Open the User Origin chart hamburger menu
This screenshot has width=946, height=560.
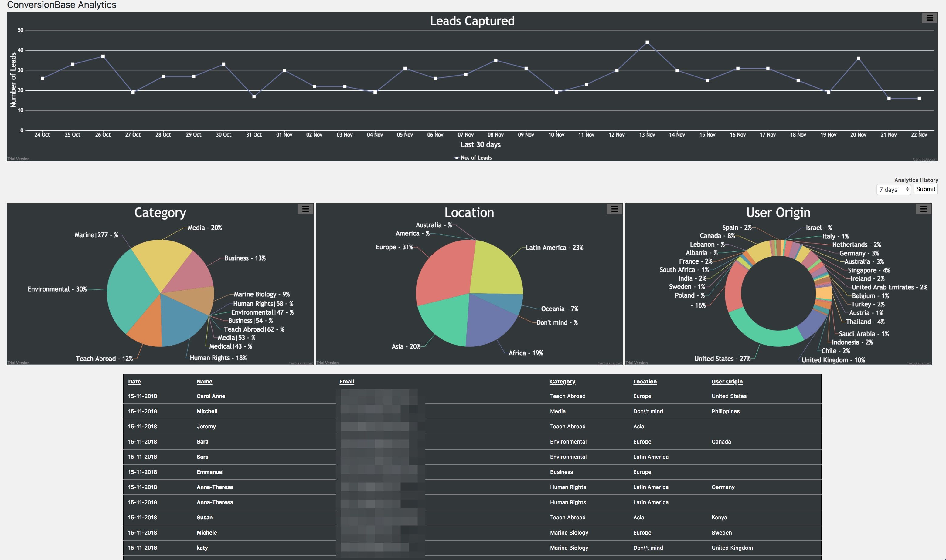point(923,209)
